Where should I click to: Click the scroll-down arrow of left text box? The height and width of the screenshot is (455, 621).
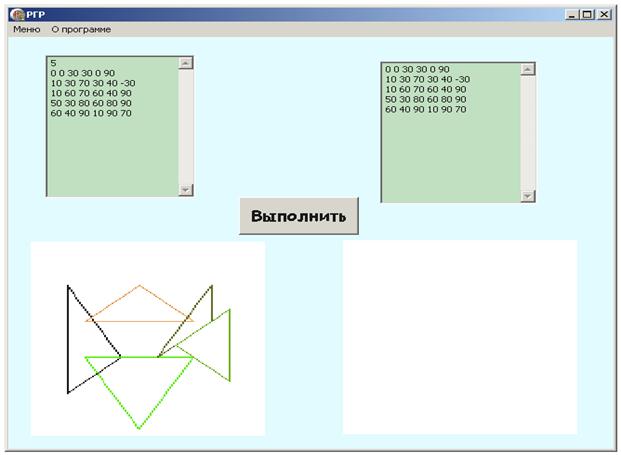tap(185, 190)
